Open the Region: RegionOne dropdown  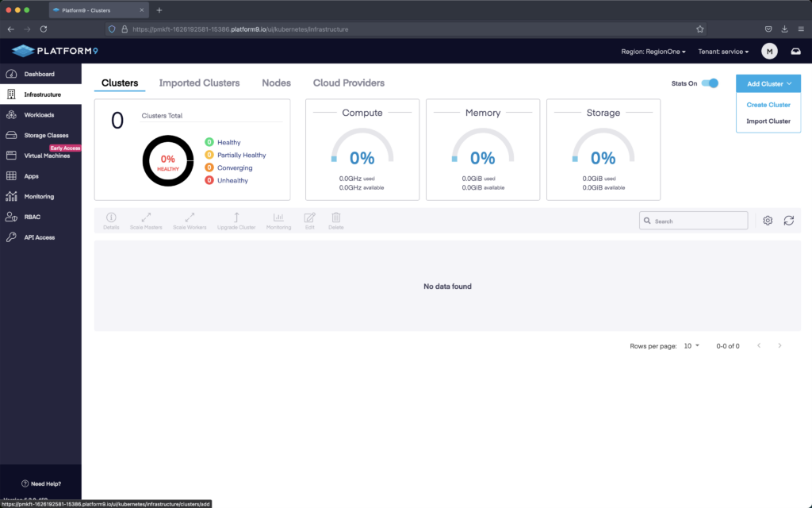[x=653, y=52]
